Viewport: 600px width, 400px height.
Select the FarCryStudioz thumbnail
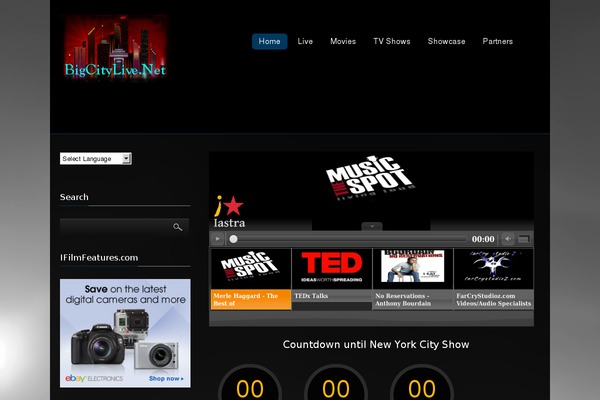click(x=494, y=269)
